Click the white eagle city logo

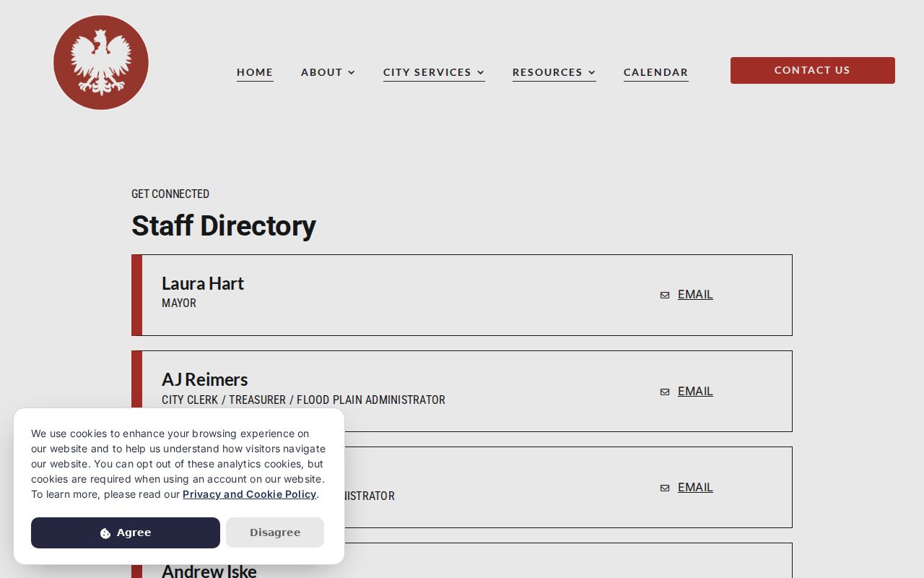tap(101, 63)
